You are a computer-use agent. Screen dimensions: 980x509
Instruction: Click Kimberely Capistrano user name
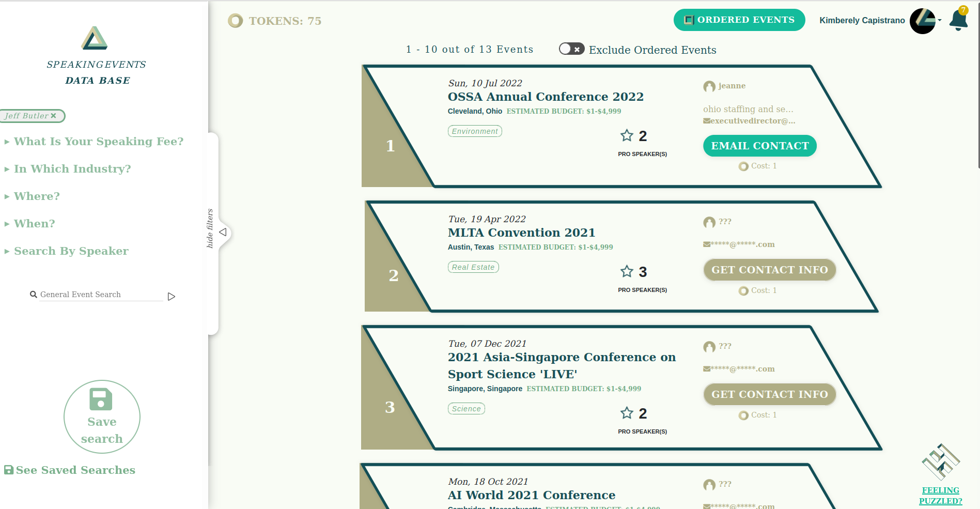coord(862,20)
